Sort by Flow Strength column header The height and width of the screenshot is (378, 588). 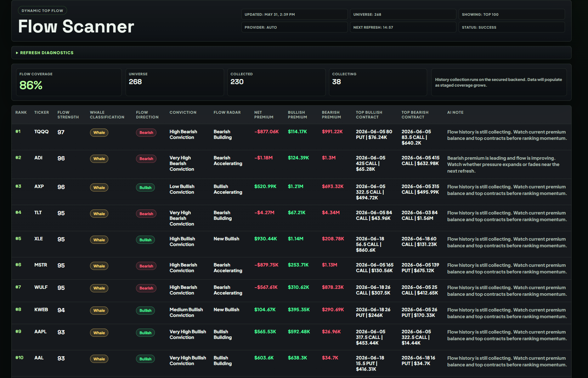(68, 115)
